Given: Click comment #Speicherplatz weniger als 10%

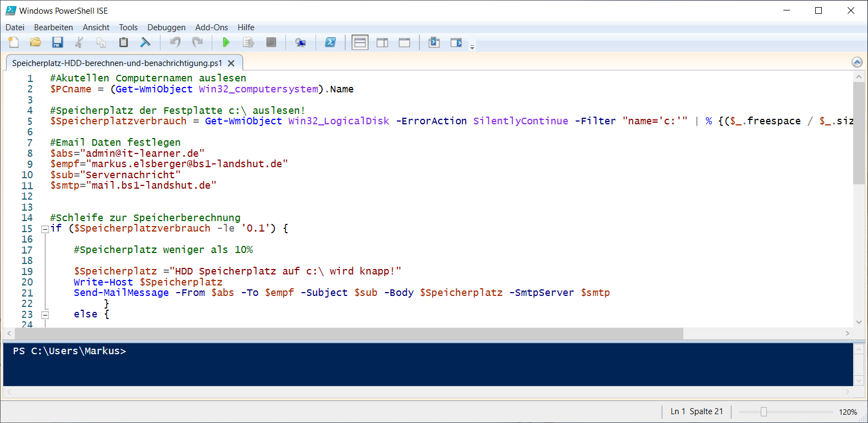Looking at the screenshot, I should click(x=163, y=250).
